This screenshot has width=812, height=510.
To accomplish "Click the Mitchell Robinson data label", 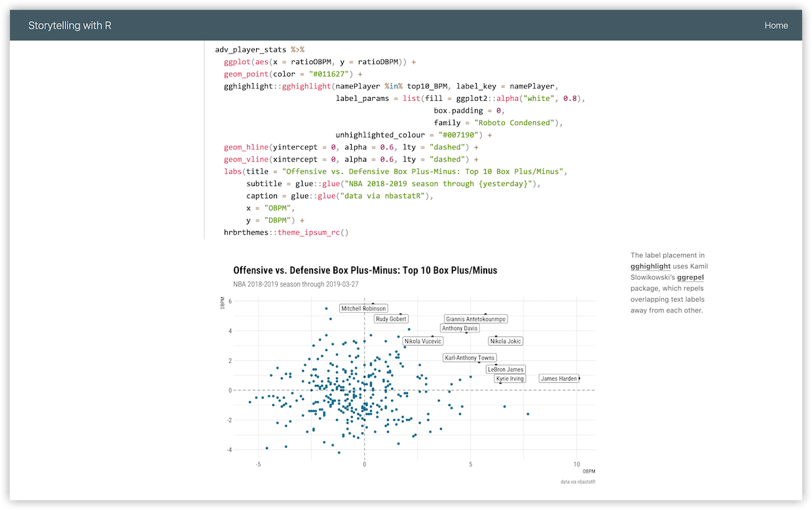I will (363, 308).
